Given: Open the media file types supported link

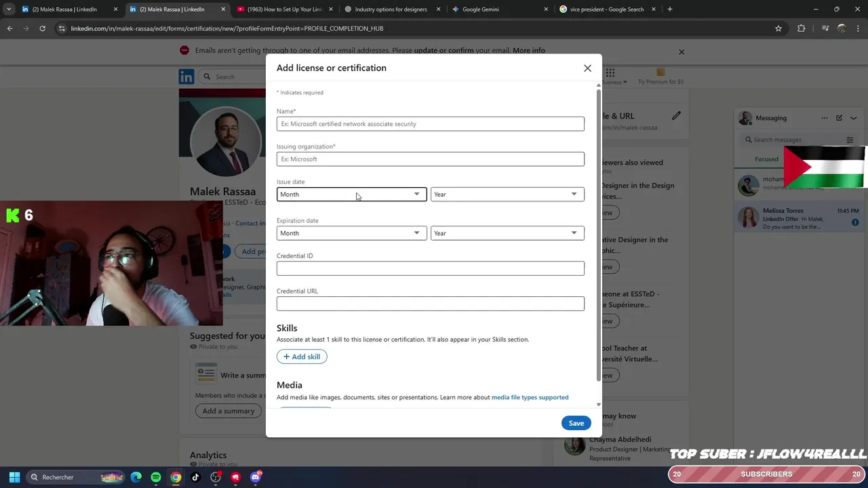Looking at the screenshot, I should pos(530,397).
